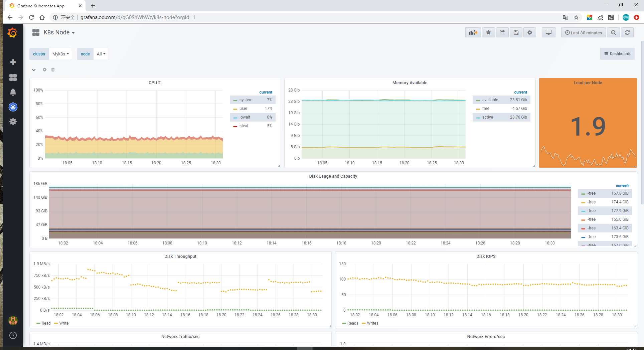644x350 pixels.
Task: Toggle the iowait series in CPU legend
Action: [245, 117]
